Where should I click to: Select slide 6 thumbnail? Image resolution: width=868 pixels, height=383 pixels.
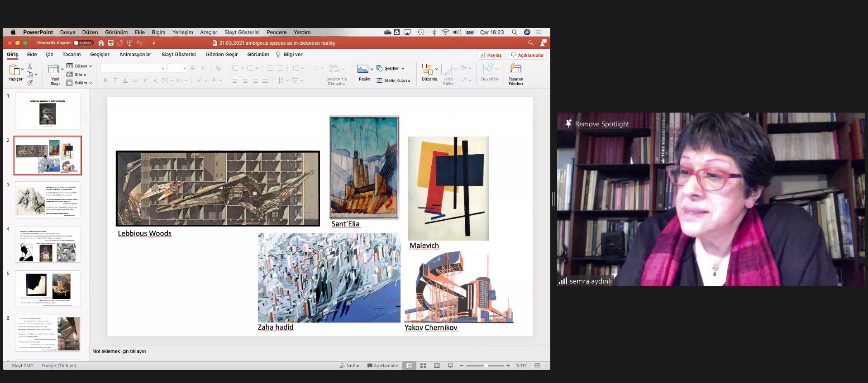click(48, 333)
